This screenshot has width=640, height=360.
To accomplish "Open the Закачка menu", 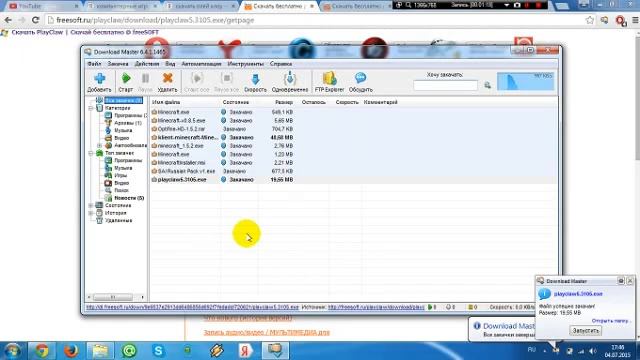I will (x=118, y=64).
